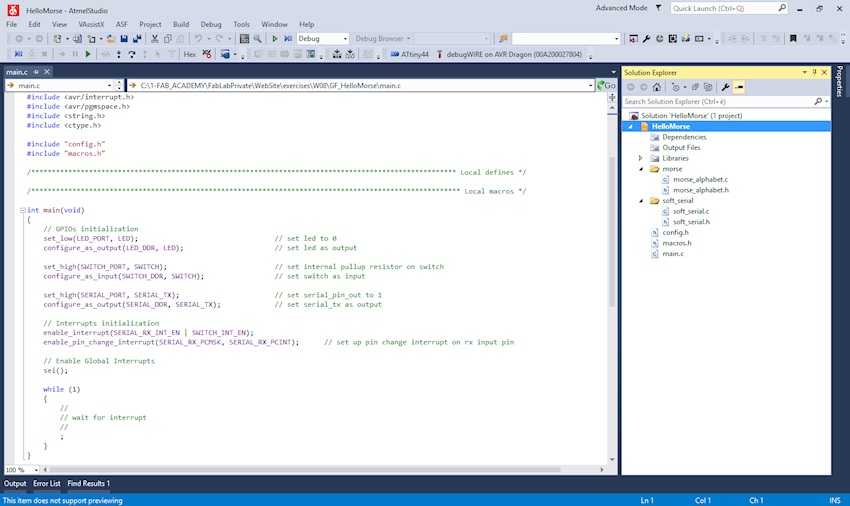
Task: Select Output Files node in Solution Explorer
Action: click(x=681, y=148)
